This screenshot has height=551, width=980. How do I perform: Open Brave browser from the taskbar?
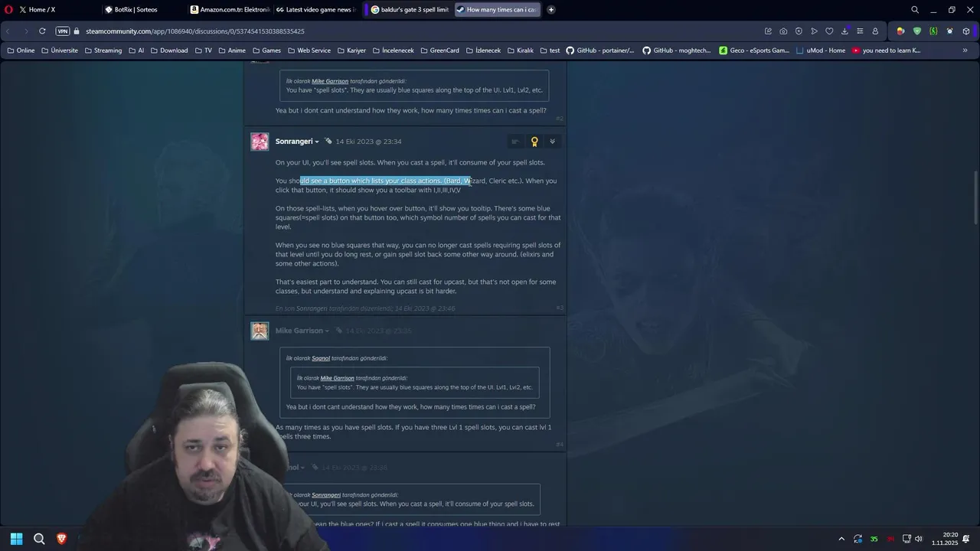[x=62, y=539]
